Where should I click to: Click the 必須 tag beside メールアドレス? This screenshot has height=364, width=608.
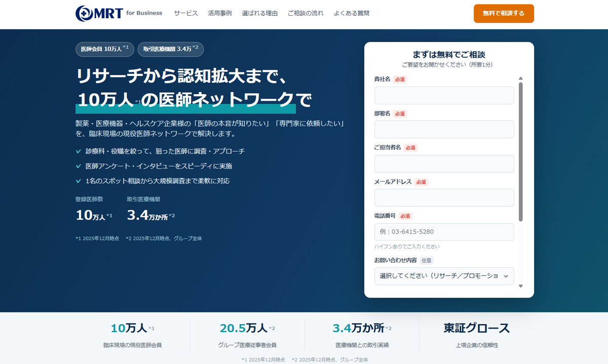coord(421,182)
